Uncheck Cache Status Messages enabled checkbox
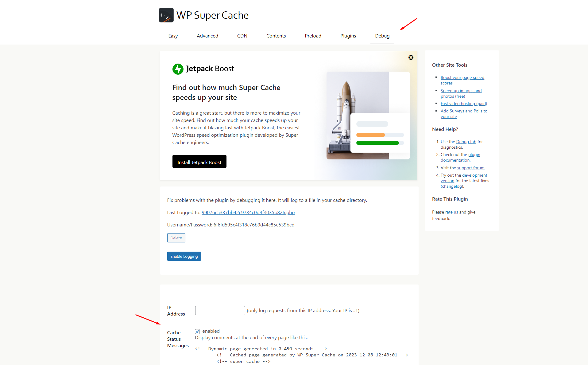The height and width of the screenshot is (365, 588). [197, 331]
